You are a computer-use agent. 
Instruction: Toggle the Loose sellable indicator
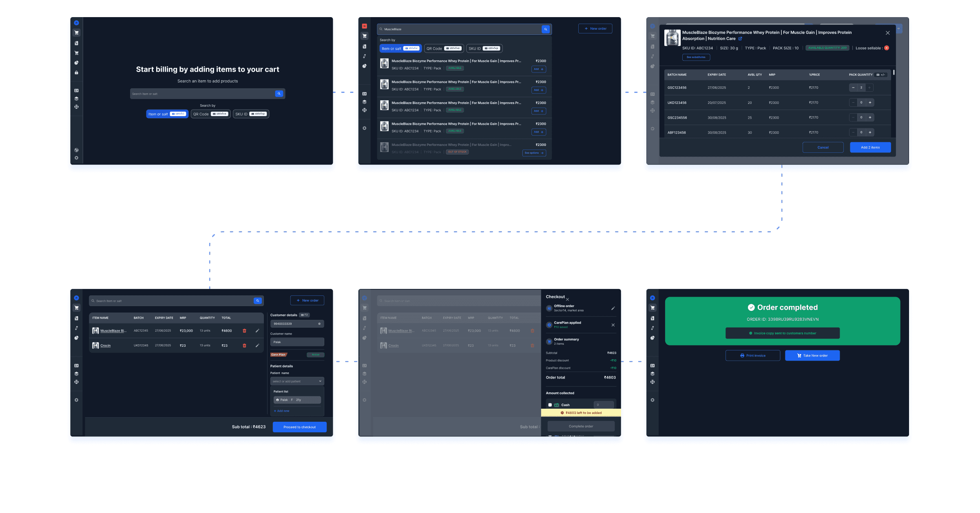pos(887,48)
